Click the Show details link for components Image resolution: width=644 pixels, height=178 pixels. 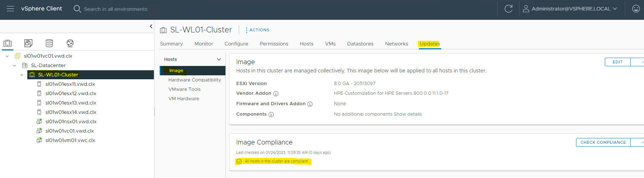(x=408, y=114)
